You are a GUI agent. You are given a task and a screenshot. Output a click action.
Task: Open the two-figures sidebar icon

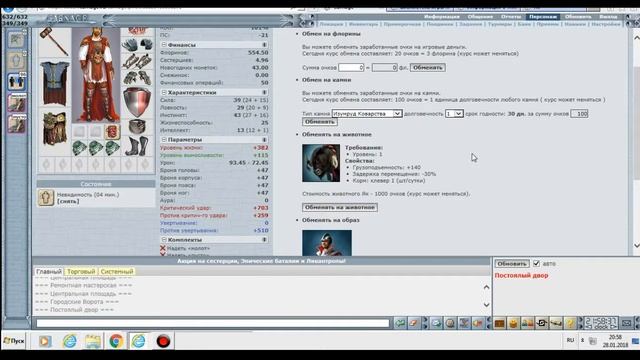[17, 81]
